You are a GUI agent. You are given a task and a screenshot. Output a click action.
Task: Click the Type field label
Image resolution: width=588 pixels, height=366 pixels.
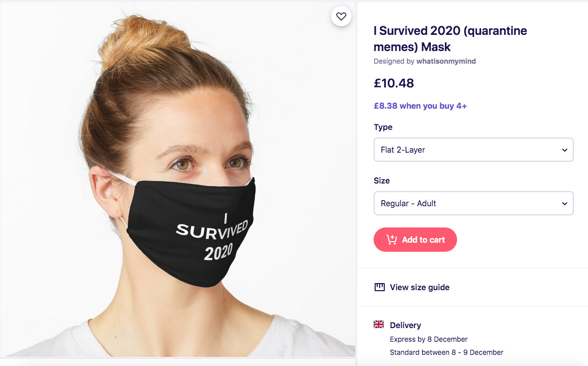[383, 127]
